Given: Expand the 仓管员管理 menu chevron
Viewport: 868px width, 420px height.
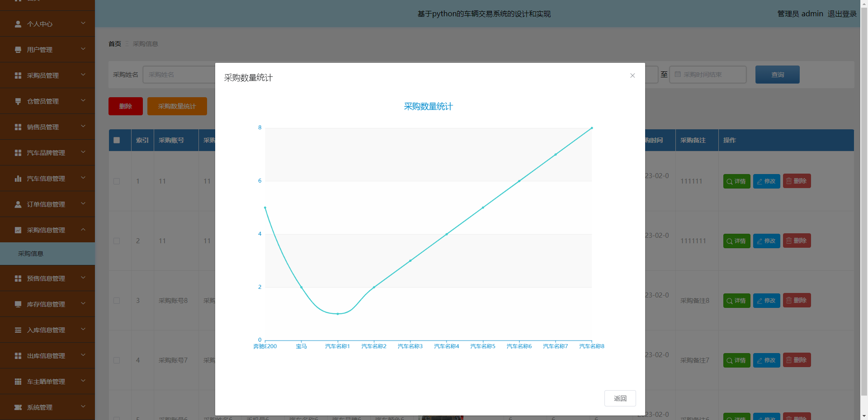Looking at the screenshot, I should tap(83, 100).
